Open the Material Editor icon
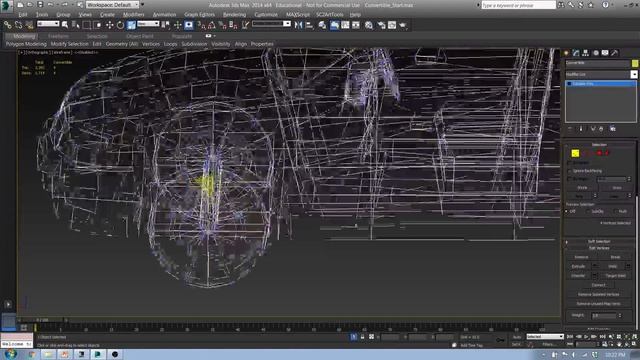The height and width of the screenshot is (360, 640). pos(369,25)
